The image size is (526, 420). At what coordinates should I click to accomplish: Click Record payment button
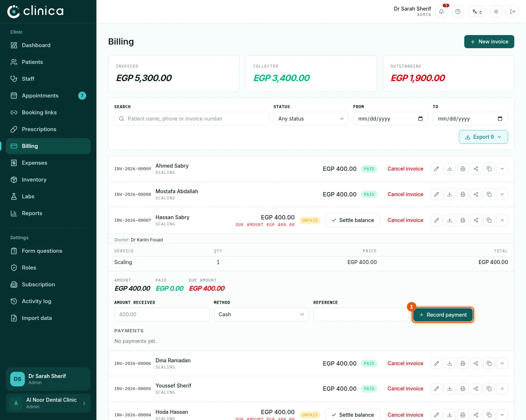pos(443,315)
